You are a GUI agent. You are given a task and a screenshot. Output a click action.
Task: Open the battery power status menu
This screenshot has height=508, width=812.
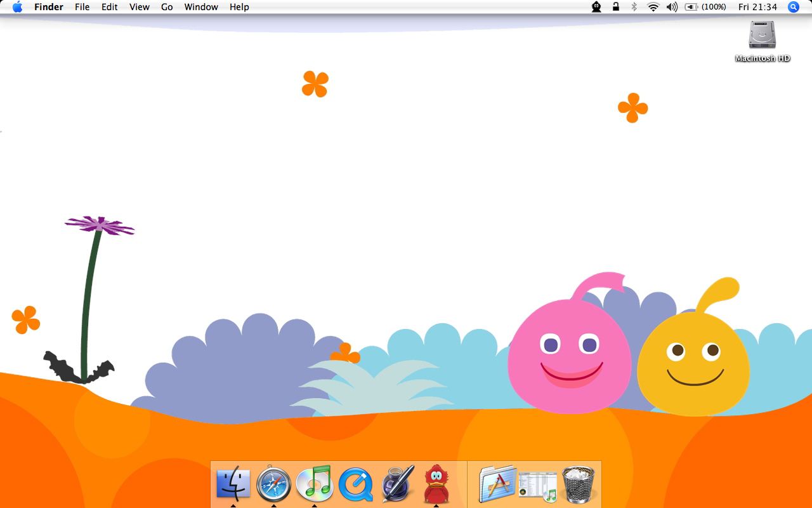pos(691,7)
